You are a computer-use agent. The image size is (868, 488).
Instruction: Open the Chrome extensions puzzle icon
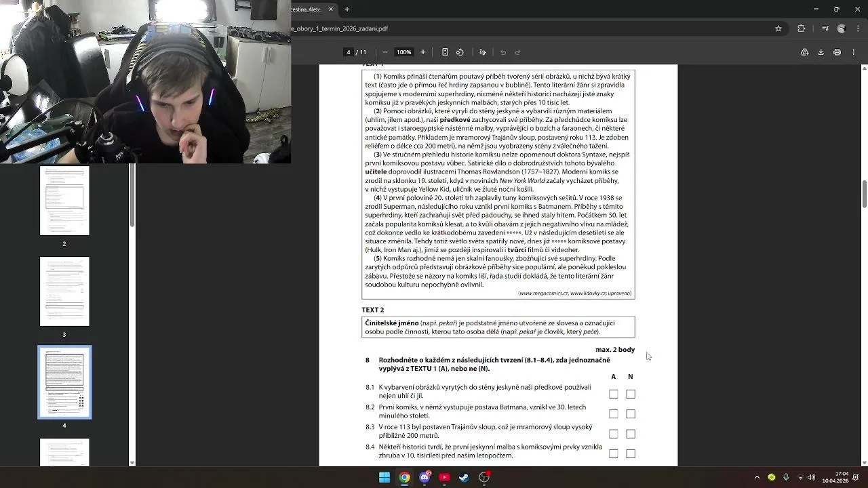click(802, 28)
